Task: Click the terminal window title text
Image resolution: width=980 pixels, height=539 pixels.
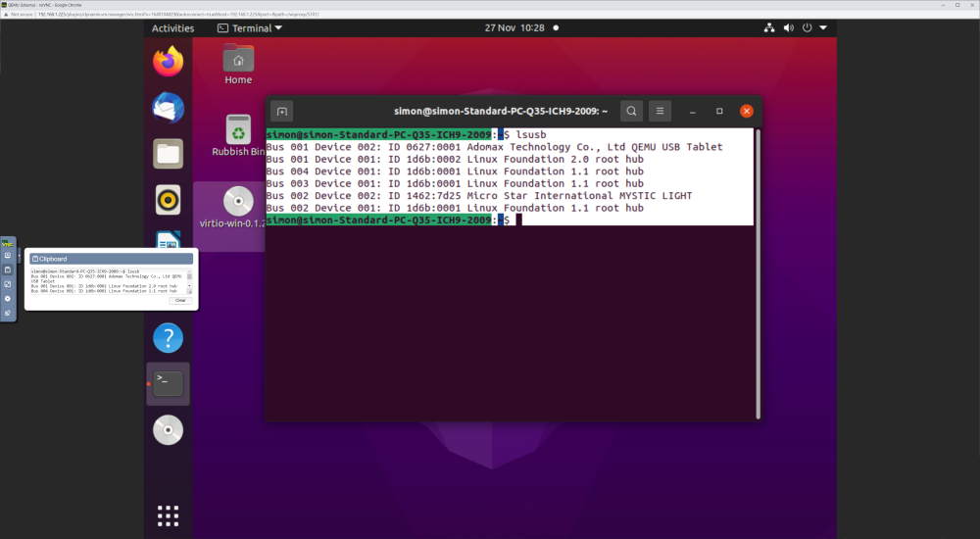Action: [x=501, y=112]
